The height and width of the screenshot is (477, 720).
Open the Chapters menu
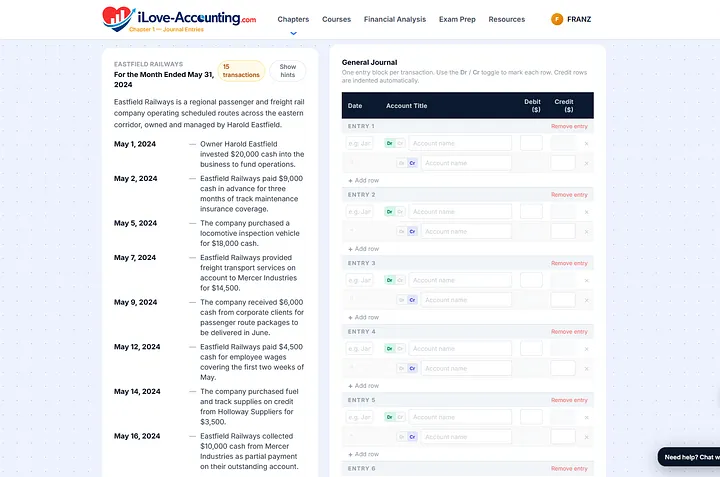293,19
